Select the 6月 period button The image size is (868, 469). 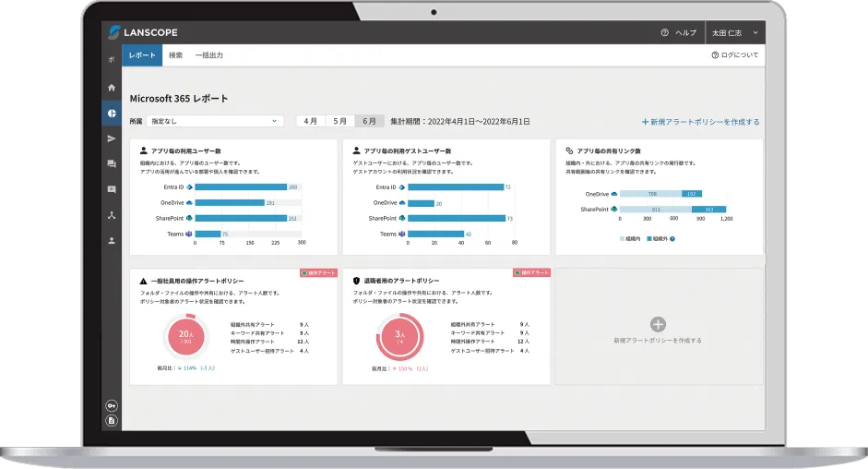click(x=369, y=122)
